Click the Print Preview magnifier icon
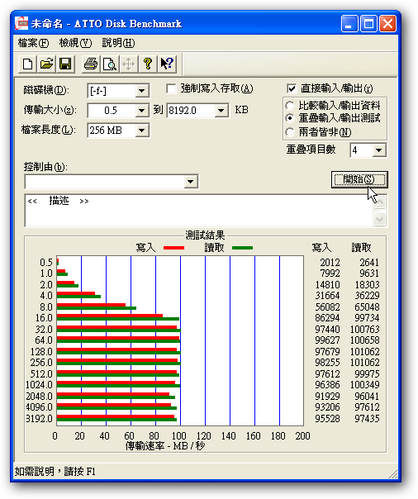Image resolution: width=418 pixels, height=499 pixels. (x=110, y=64)
